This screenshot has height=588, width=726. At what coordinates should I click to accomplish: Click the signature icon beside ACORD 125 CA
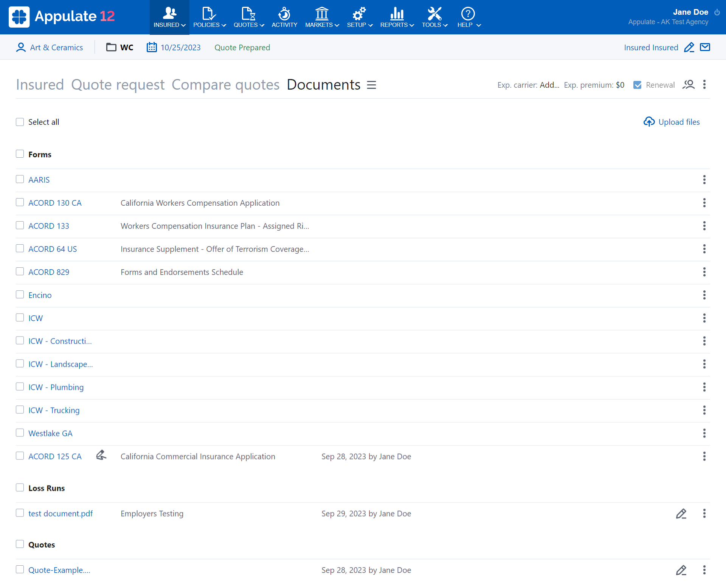[101, 456]
